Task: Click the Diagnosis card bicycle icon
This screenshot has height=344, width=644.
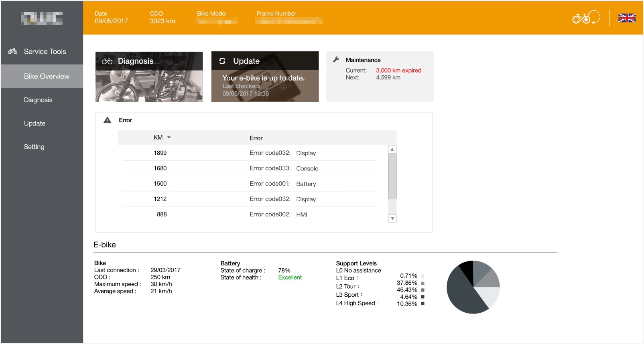Action: point(107,61)
